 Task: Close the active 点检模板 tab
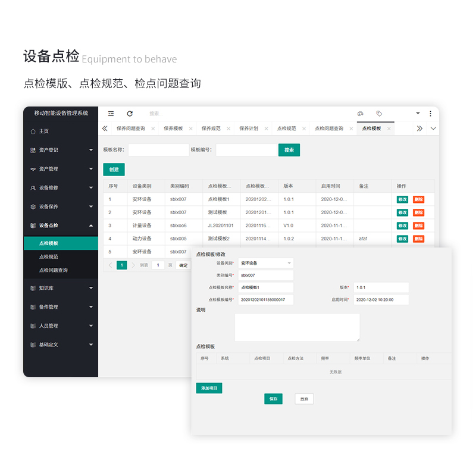point(389,129)
